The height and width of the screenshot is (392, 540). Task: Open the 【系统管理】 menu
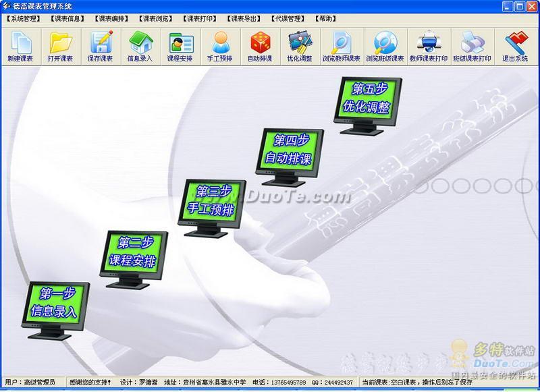24,19
